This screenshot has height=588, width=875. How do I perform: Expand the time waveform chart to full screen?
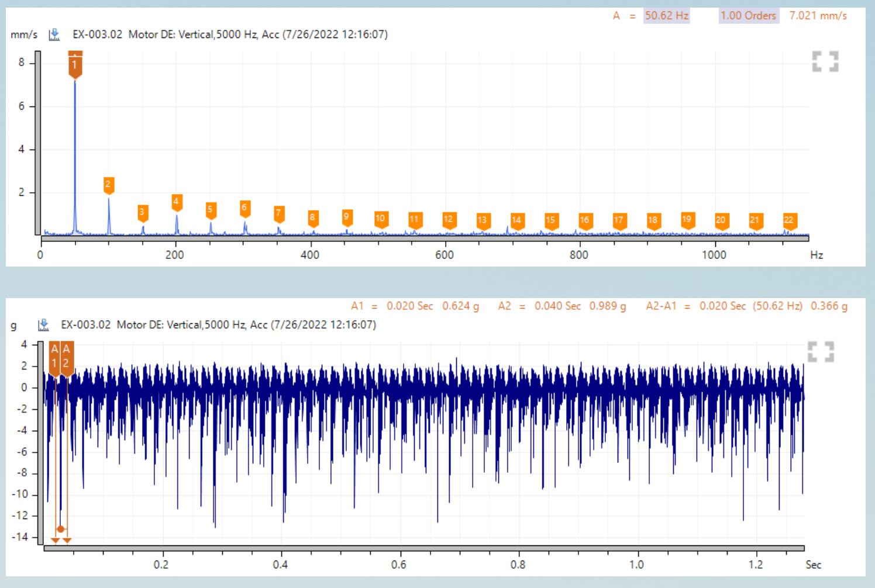pos(821,352)
